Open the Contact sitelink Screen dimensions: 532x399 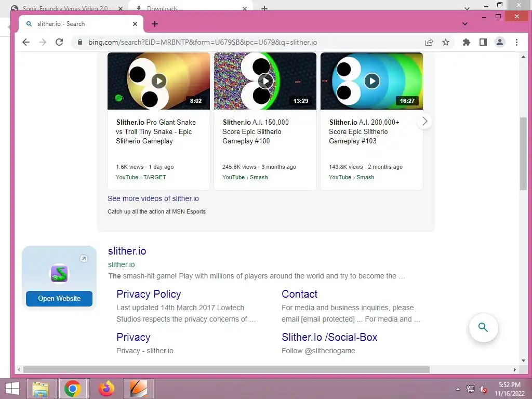click(x=299, y=294)
